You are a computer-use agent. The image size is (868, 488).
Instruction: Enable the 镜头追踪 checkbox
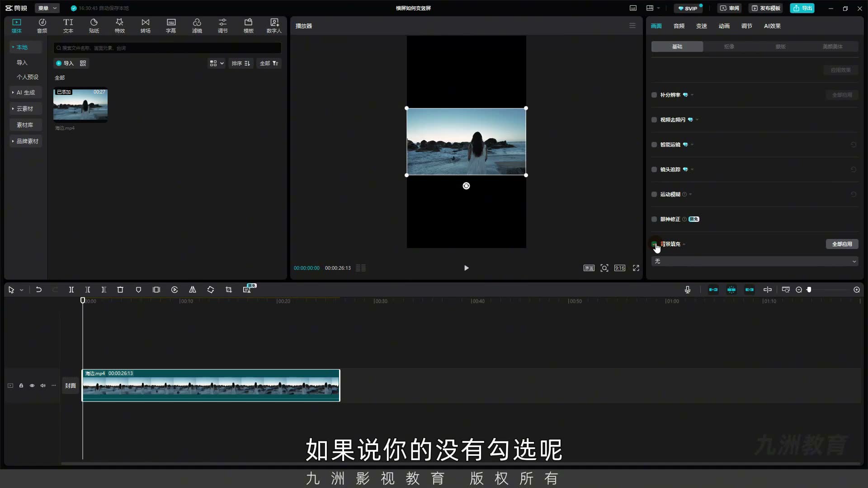[654, 169]
